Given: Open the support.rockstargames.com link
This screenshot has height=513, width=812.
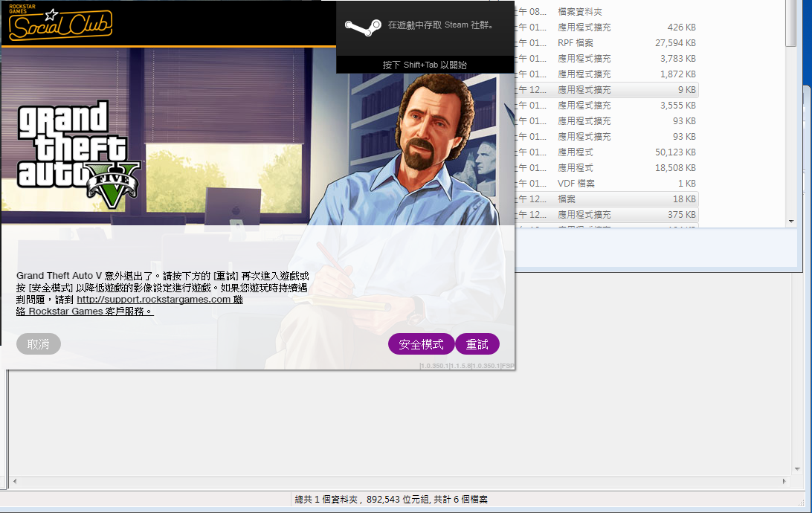Looking at the screenshot, I should point(158,299).
